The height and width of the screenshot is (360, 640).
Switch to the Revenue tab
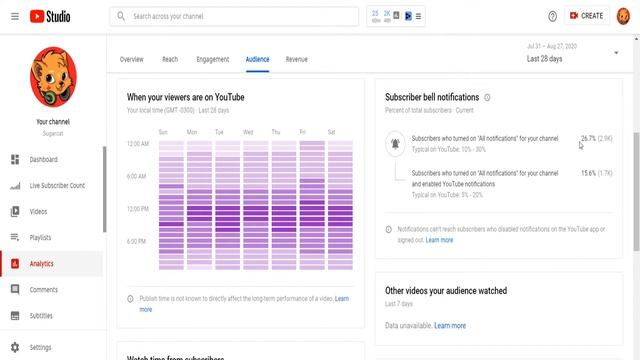[x=297, y=60]
